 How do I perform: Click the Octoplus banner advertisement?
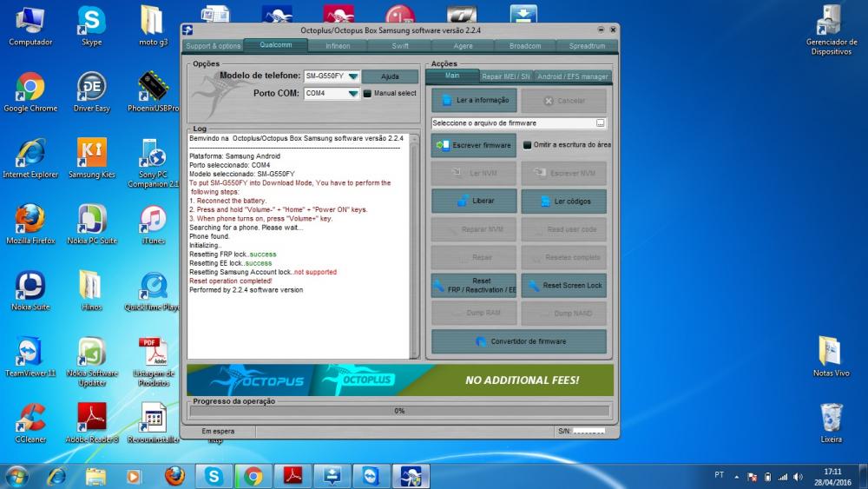tap(399, 380)
